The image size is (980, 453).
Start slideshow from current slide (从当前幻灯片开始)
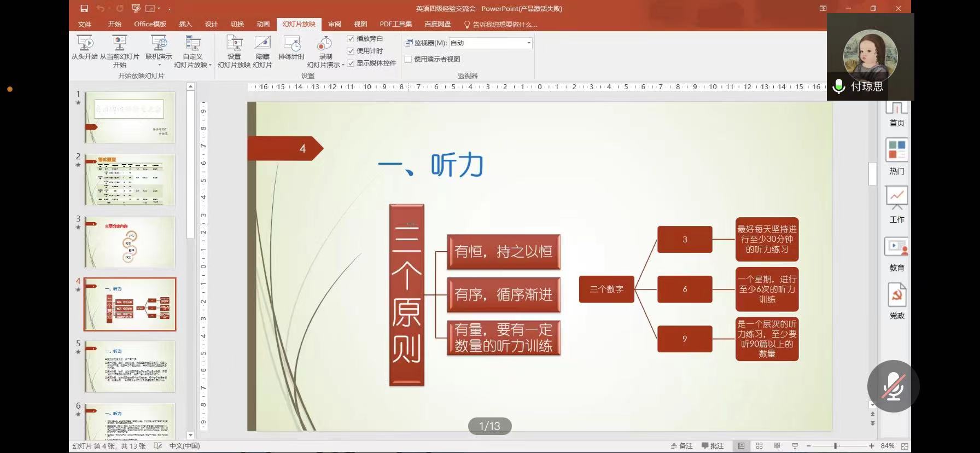pyautogui.click(x=119, y=44)
